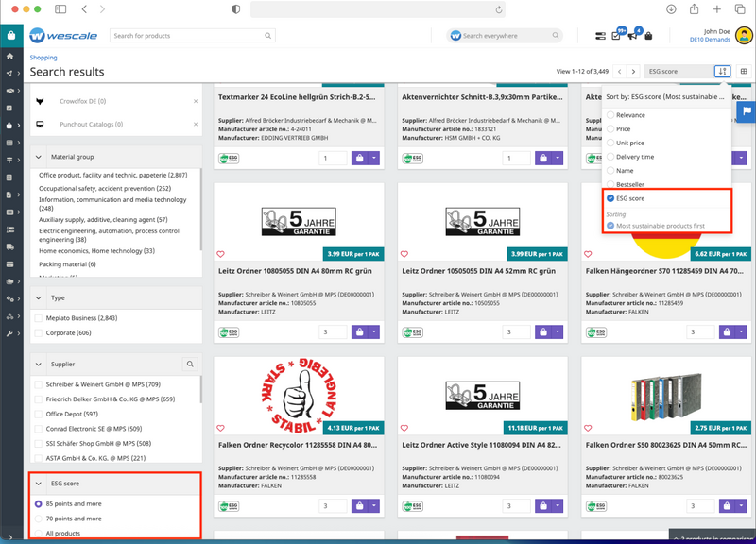This screenshot has width=756, height=544.
Task: Open tasks checklist with 99+ badge
Action: [617, 35]
